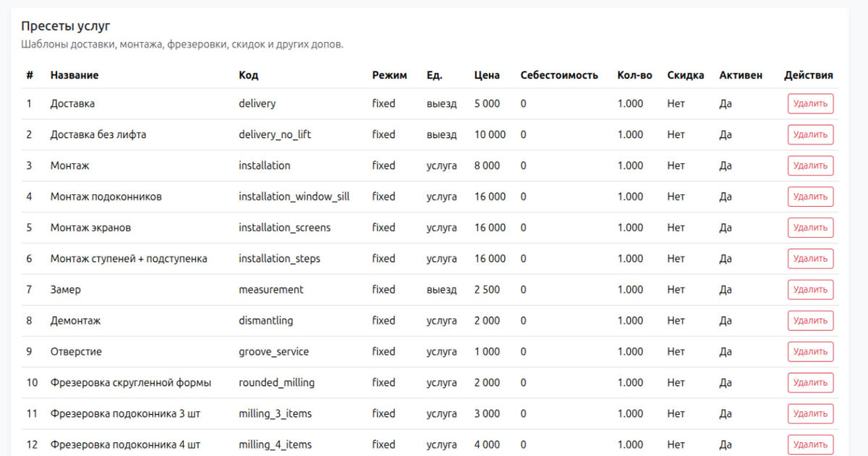Screen dimensions: 868x456
Task: Click the 16 000 price for installation_screens
Action: (x=490, y=228)
